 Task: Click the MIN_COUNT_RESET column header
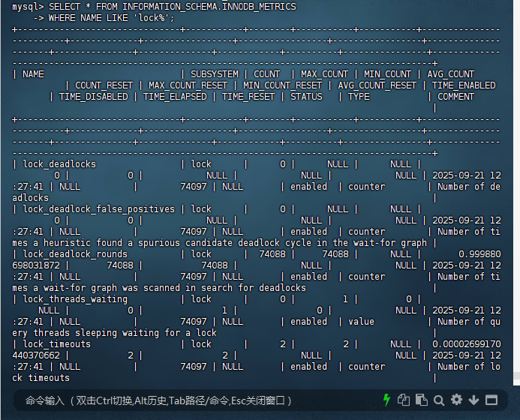pyautogui.click(x=282, y=85)
